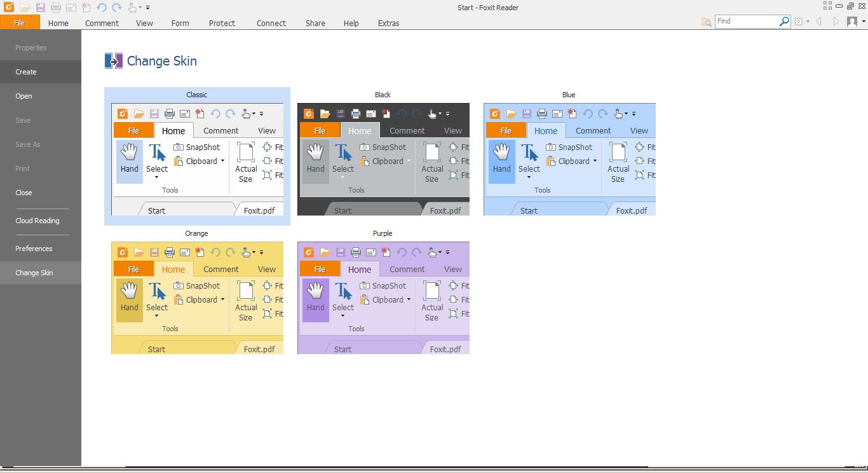Open the user account dropdown arrow
The height and width of the screenshot is (473, 868).
pos(862,22)
